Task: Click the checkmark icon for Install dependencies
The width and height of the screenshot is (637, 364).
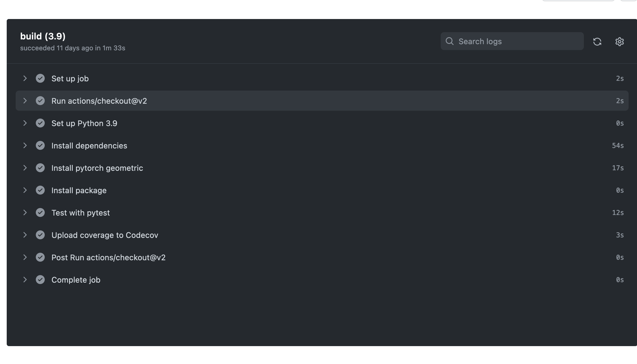Action: click(40, 145)
